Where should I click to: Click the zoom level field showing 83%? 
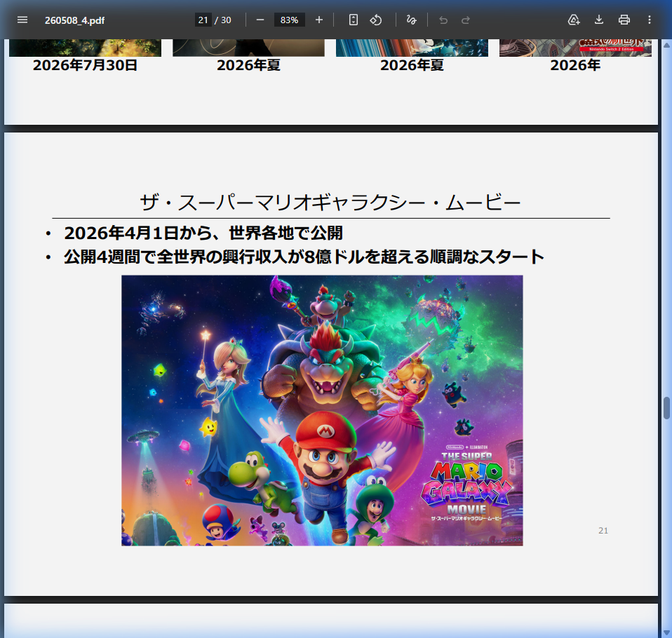pyautogui.click(x=289, y=20)
